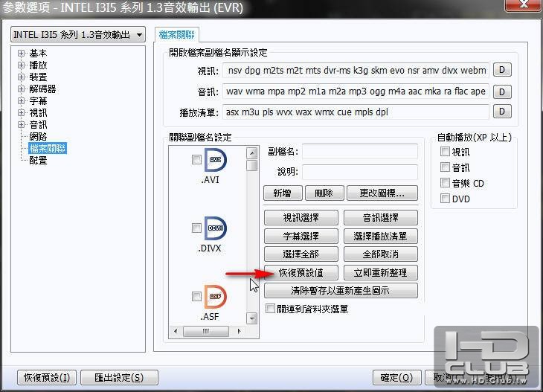Enable autoplay for DVD
543x392 pixels.
click(445, 199)
